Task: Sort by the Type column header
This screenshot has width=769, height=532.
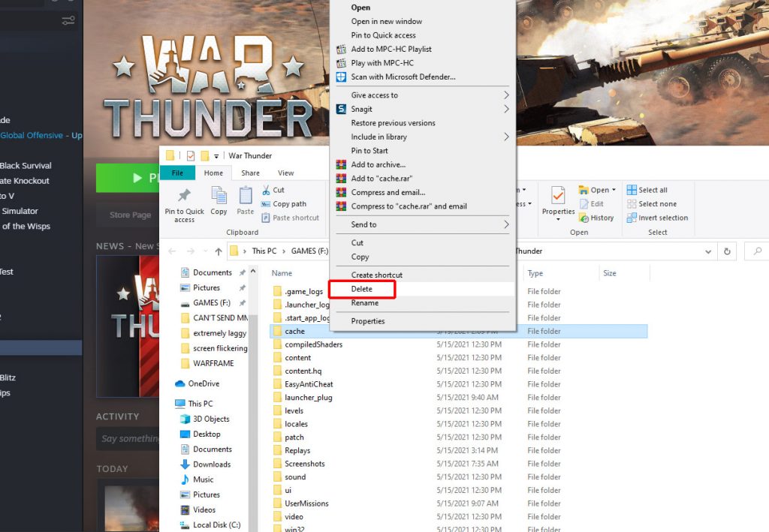Action: click(535, 273)
